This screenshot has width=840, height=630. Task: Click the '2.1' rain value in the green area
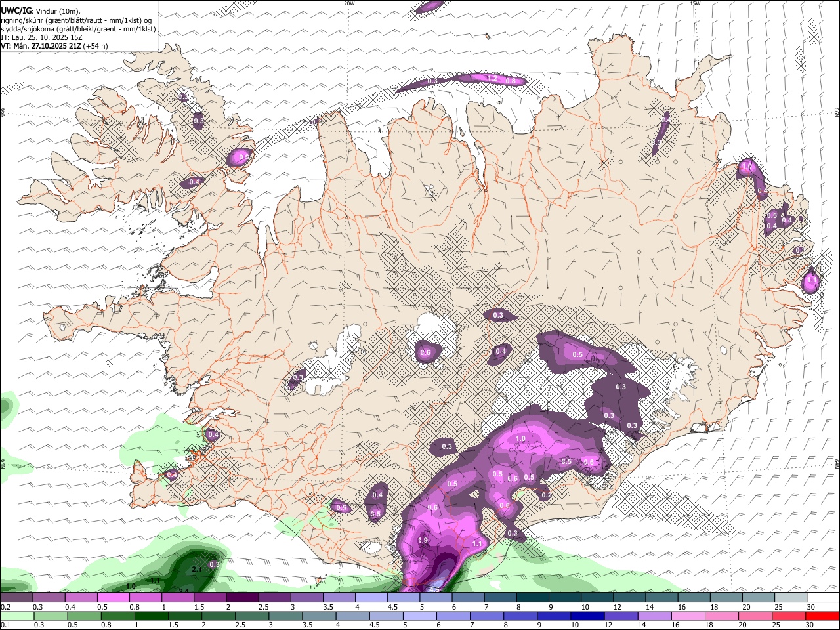tap(197, 570)
